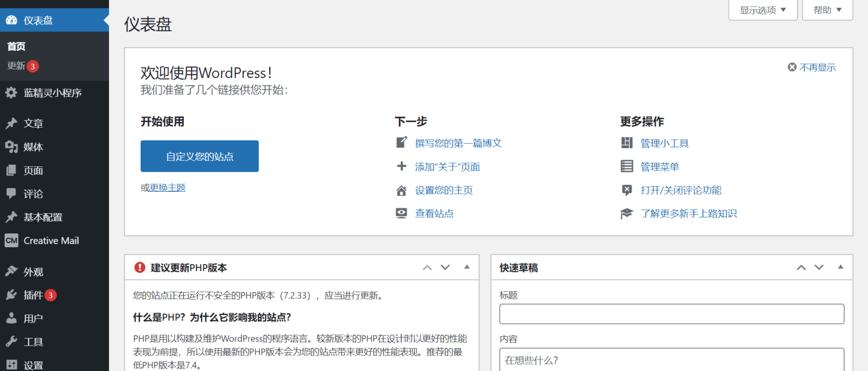Open the 帮助 dropdown

pyautogui.click(x=827, y=10)
